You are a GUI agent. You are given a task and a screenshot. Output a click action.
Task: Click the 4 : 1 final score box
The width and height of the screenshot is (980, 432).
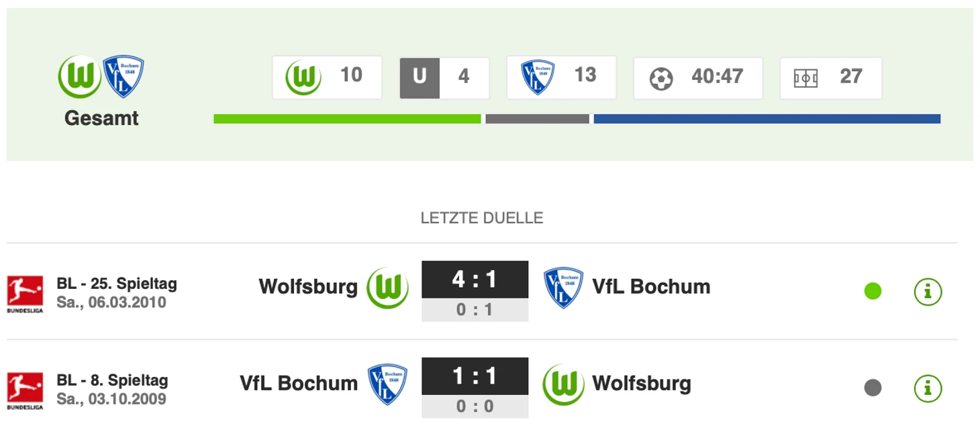point(475,279)
